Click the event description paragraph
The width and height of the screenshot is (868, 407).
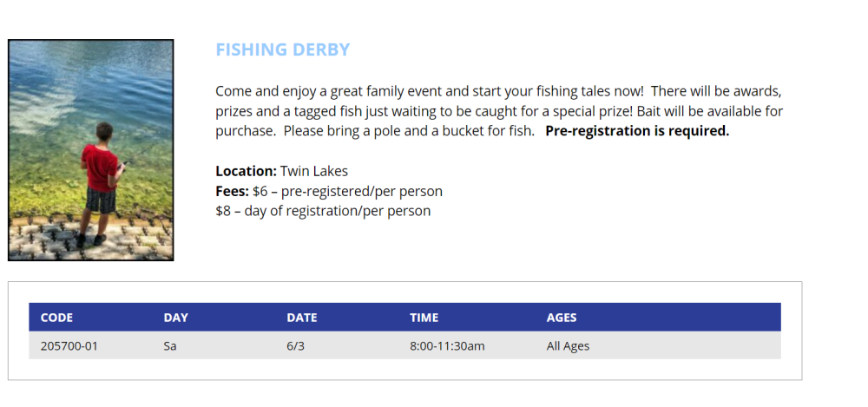pos(499,111)
